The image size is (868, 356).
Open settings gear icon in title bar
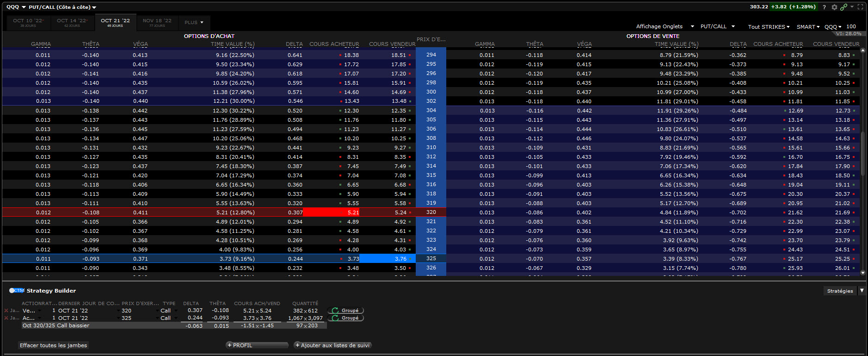(834, 7)
